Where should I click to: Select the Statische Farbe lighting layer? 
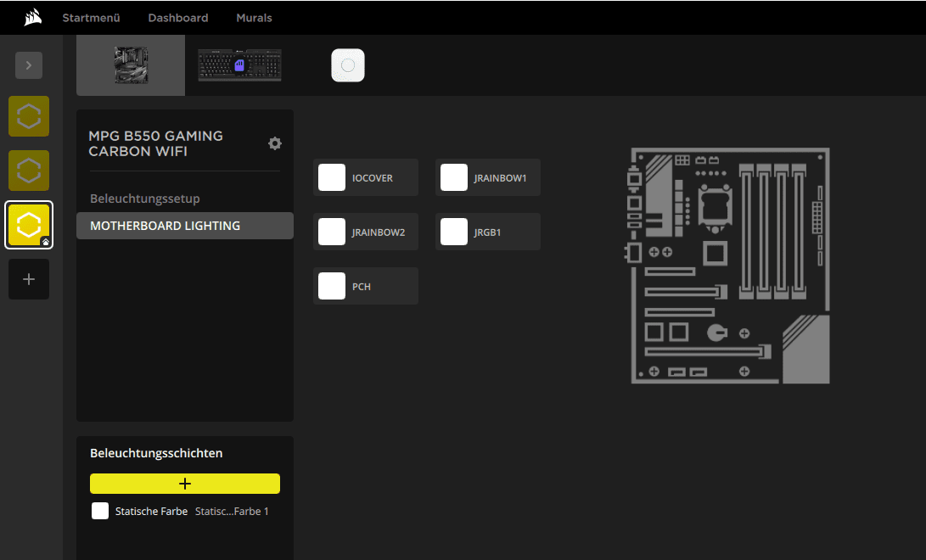pyautogui.click(x=185, y=511)
